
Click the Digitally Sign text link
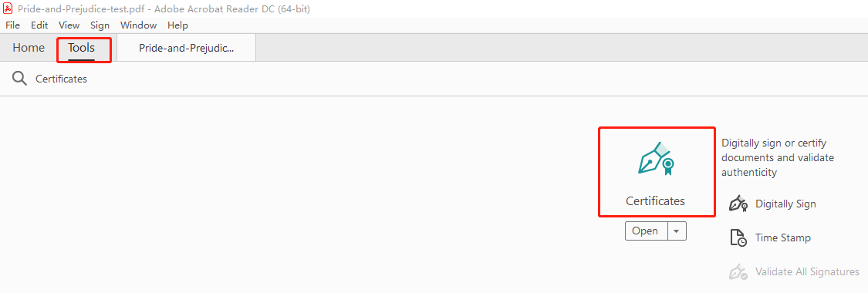(x=785, y=204)
